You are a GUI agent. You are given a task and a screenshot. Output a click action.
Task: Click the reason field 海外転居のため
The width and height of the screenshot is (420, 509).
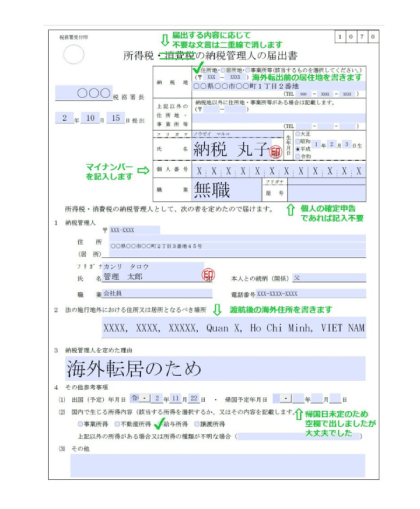215,369
